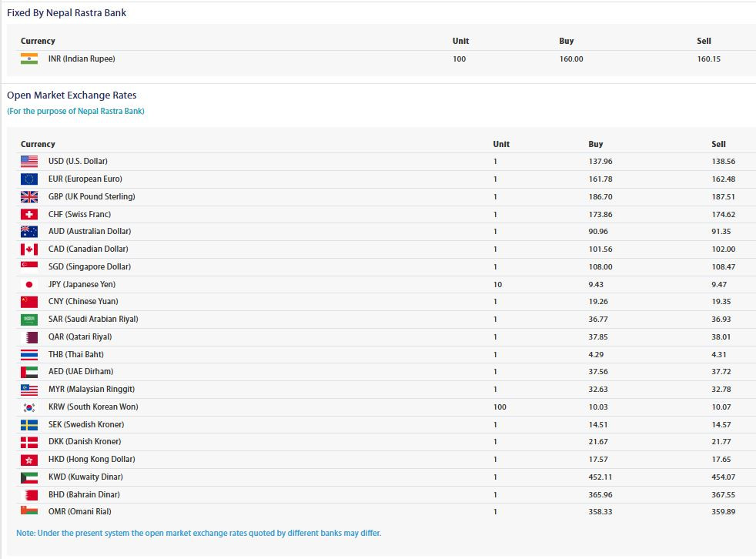Select the 'SAR (Saudi Arabian Riyal)' label
Image resolution: width=756 pixels, height=559 pixels.
pos(93,320)
